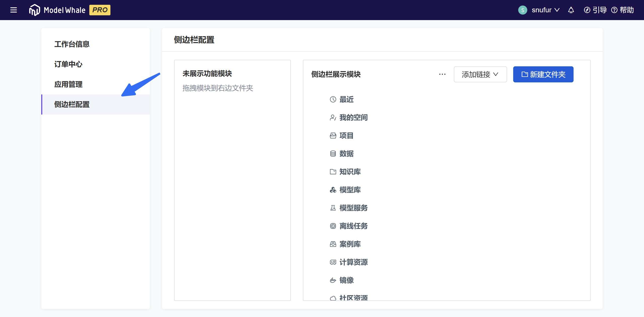Click the whale icon beside 镜像
Image resolution: width=644 pixels, height=317 pixels.
click(x=333, y=280)
